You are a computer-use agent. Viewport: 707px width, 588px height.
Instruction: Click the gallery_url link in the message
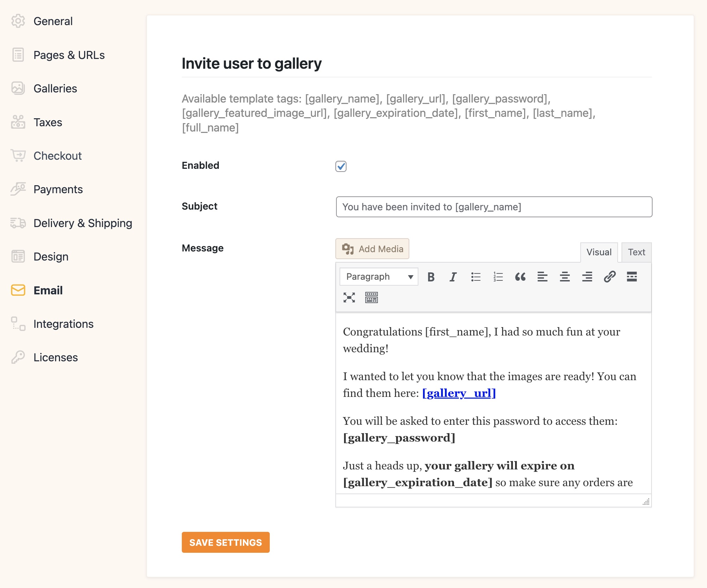(x=459, y=393)
